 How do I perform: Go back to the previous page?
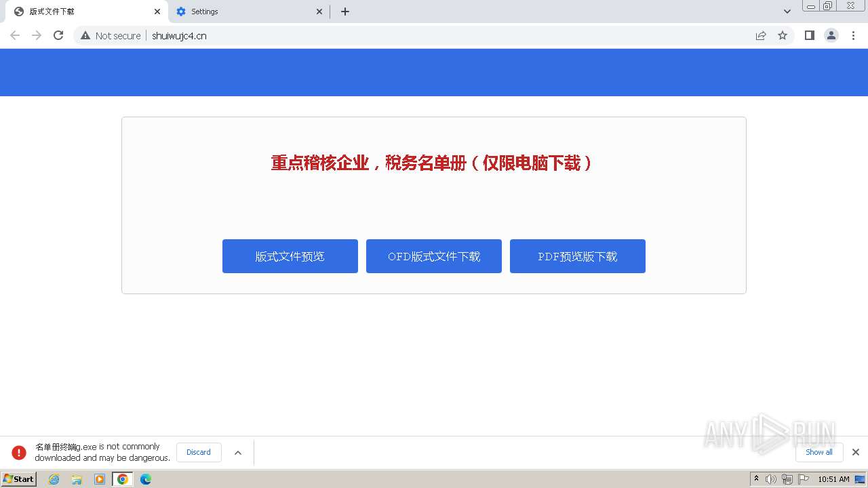(x=15, y=35)
